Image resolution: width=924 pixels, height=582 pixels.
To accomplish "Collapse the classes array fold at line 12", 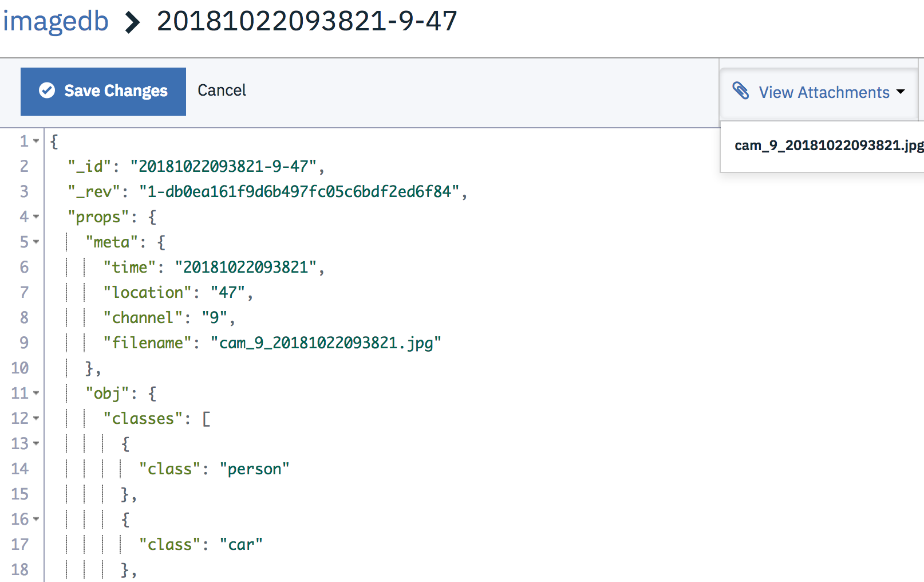I will pos(36,418).
